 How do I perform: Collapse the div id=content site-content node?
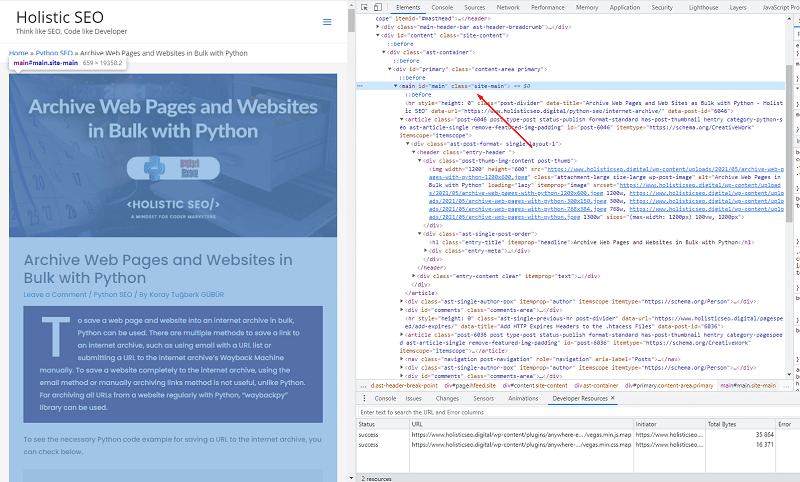[x=378, y=36]
